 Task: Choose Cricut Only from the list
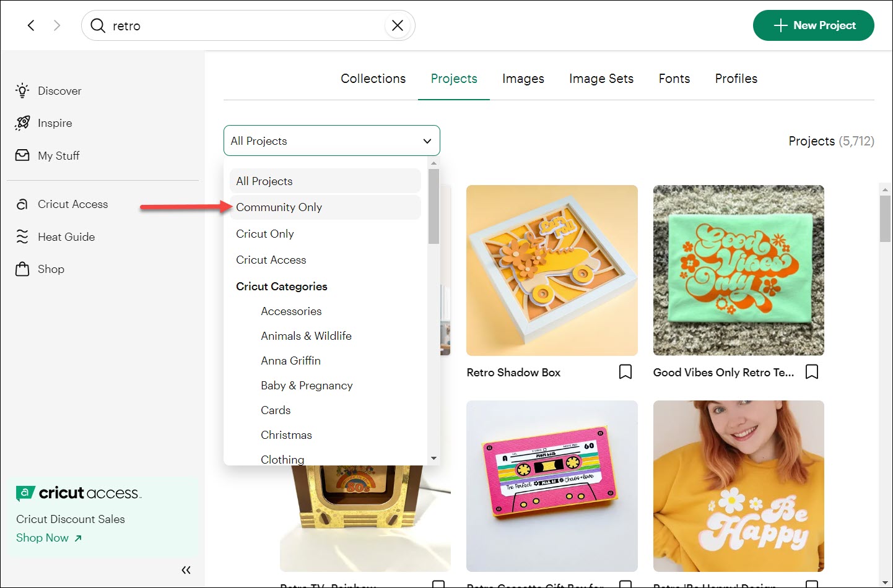265,234
